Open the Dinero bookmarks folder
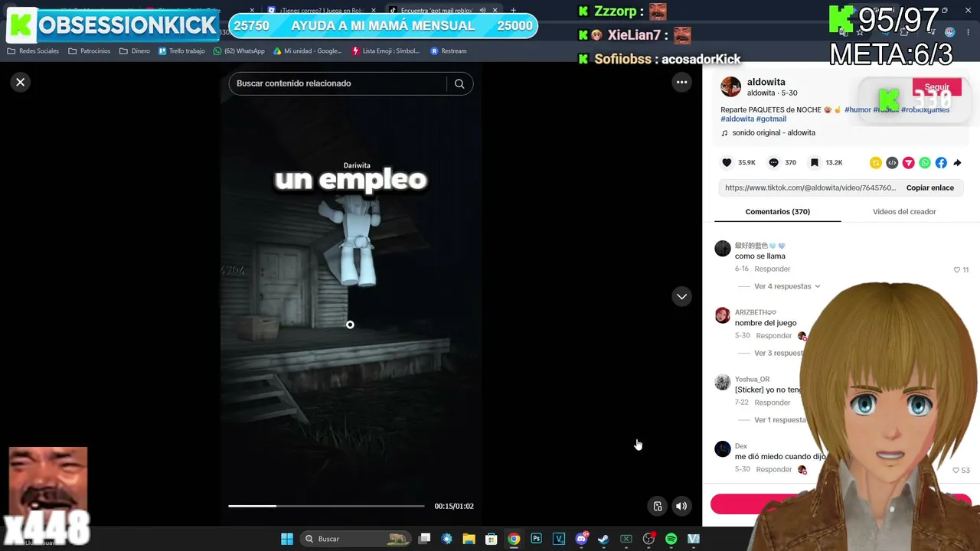 tap(135, 51)
